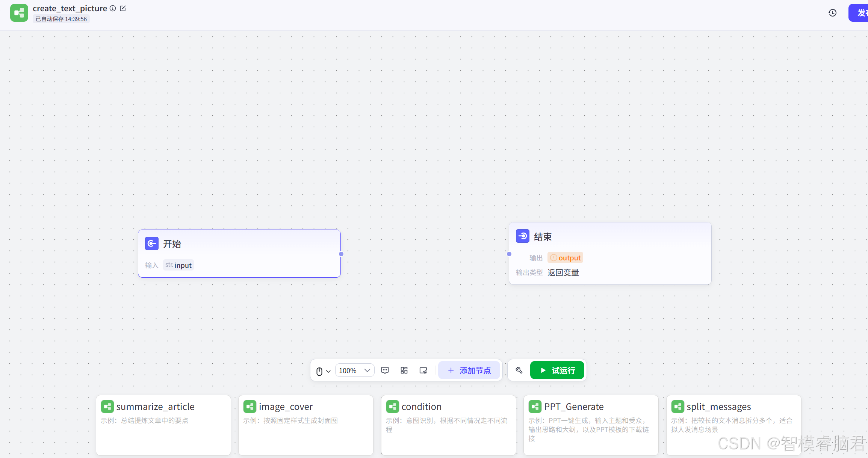Click the comment tool icon in the toolbar

pyautogui.click(x=385, y=370)
